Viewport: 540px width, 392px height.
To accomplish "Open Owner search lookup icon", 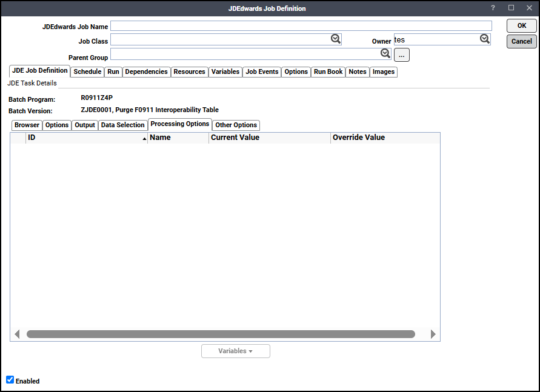I will point(485,39).
